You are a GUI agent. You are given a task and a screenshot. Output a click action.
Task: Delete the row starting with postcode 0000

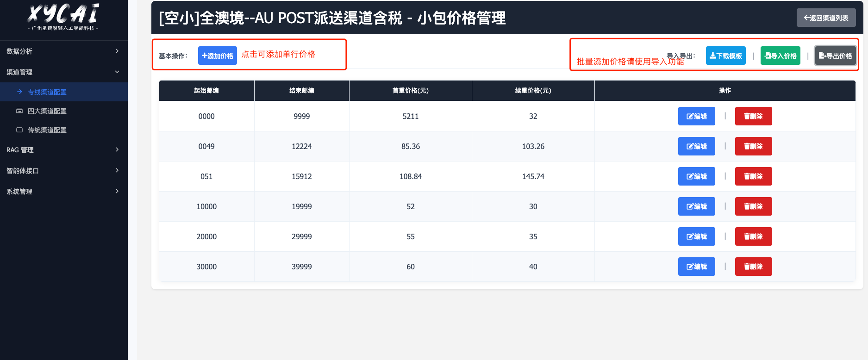click(754, 116)
